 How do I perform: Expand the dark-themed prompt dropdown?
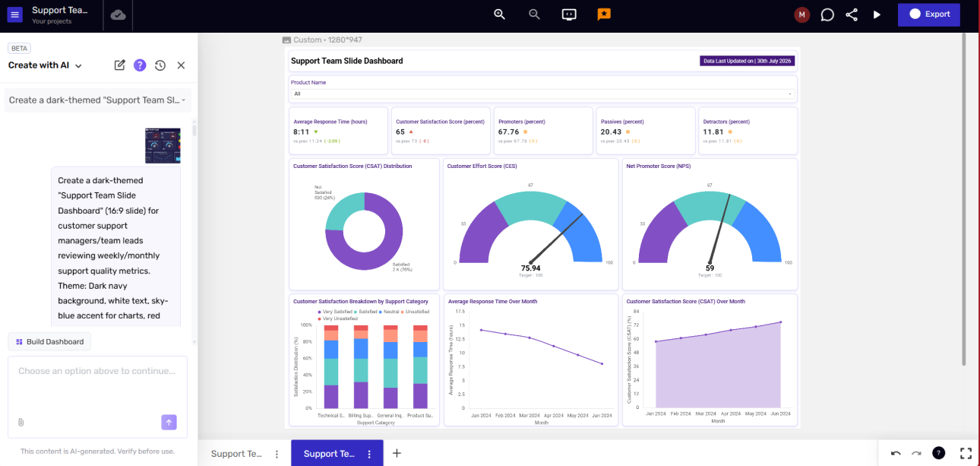(x=97, y=100)
